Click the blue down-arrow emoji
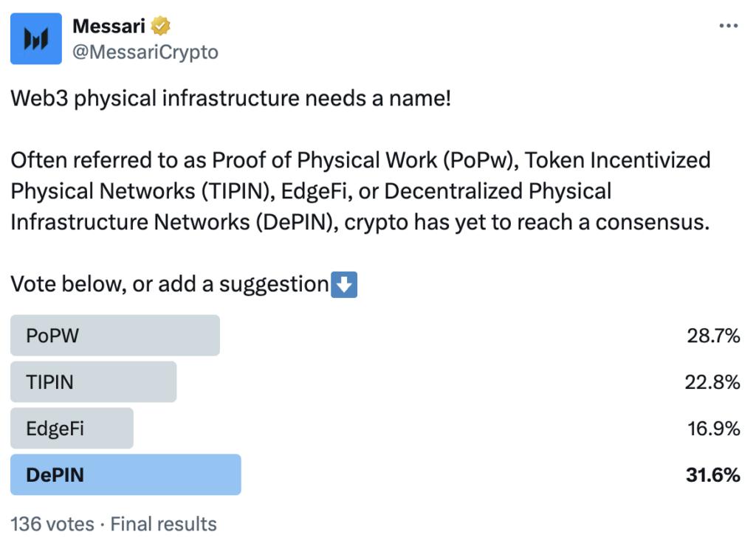The height and width of the screenshot is (543, 756). [344, 285]
